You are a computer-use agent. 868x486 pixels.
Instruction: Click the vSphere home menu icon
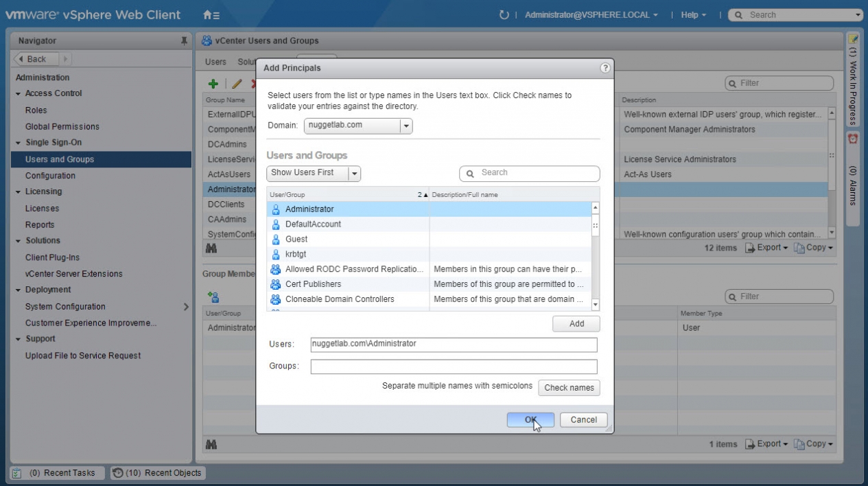[211, 14]
